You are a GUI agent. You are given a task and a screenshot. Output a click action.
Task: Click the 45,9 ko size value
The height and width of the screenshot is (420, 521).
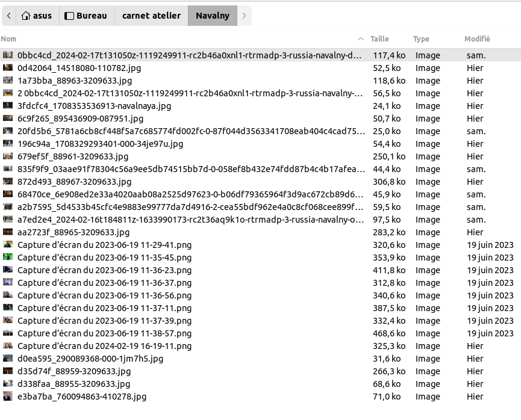[387, 194]
